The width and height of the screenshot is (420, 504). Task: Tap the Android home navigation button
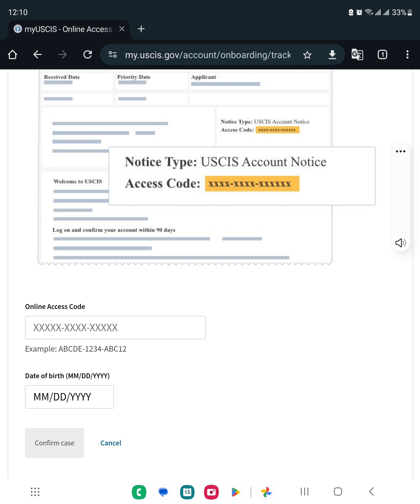(x=338, y=491)
